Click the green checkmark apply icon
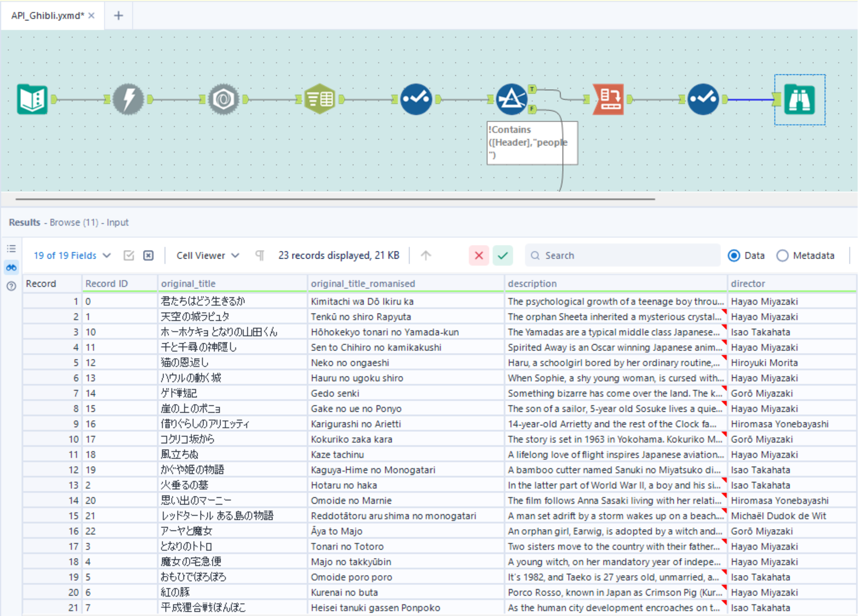 point(502,256)
